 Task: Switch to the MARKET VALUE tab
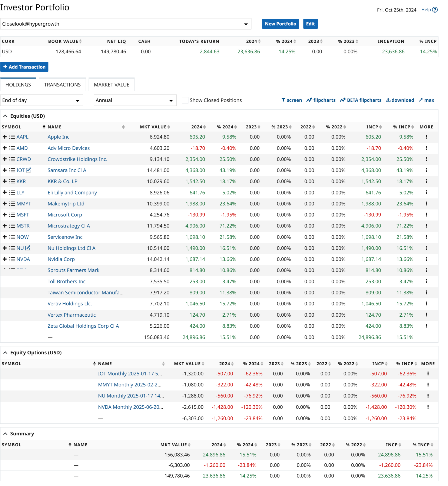(x=112, y=85)
